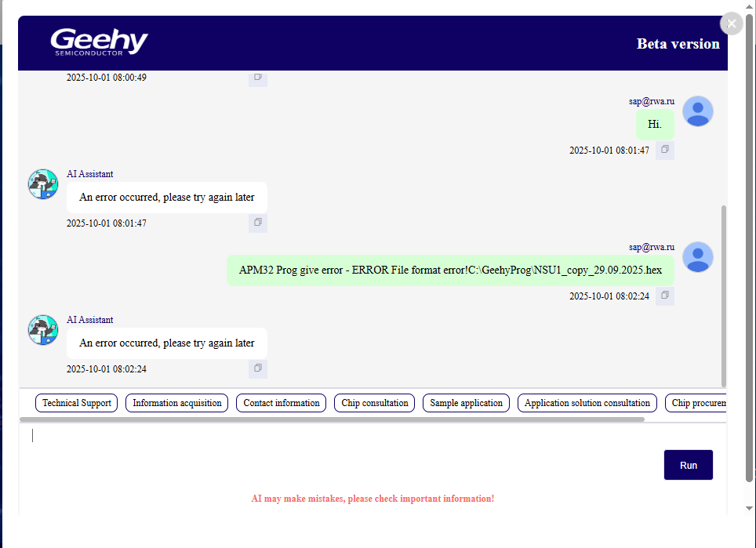Copy the APM32 Prog error message
The width and height of the screenshot is (756, 548).
click(664, 296)
